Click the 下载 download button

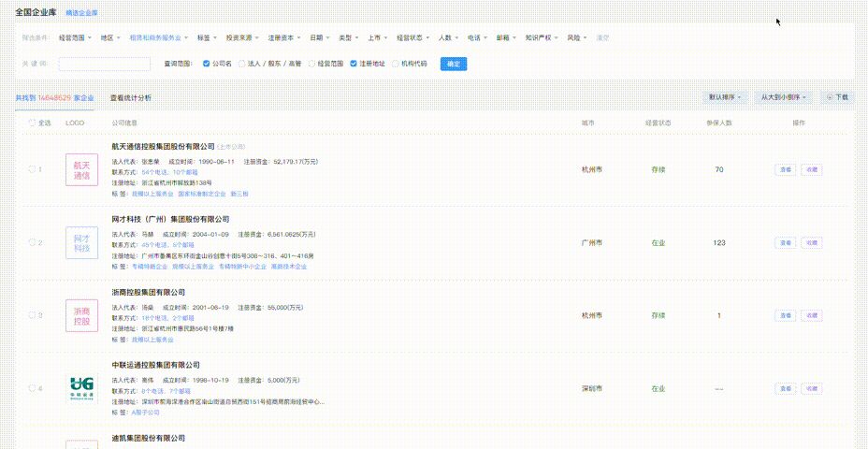(x=837, y=97)
